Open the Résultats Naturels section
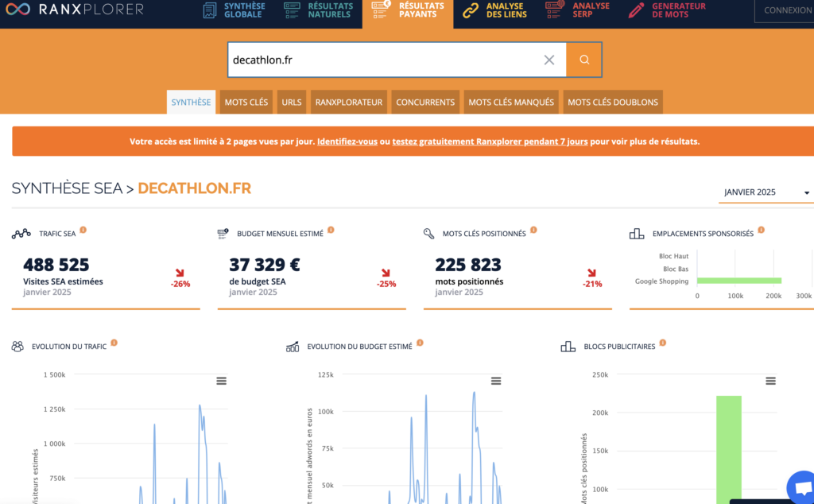814x504 pixels. point(318,10)
